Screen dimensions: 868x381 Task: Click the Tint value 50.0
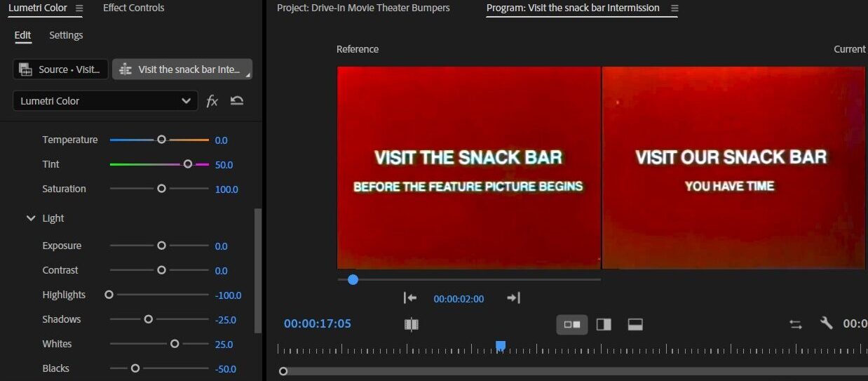[x=224, y=165]
